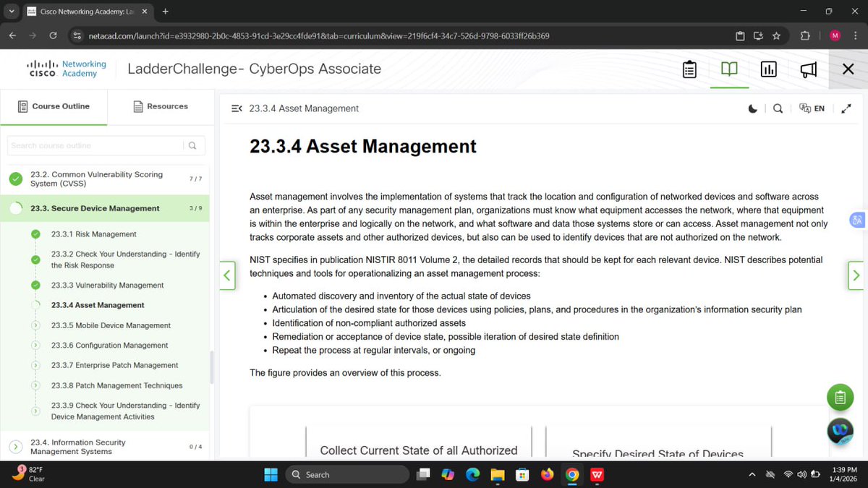Expand 23.4 Information Security Management Systems
The image size is (868, 488).
click(105, 447)
